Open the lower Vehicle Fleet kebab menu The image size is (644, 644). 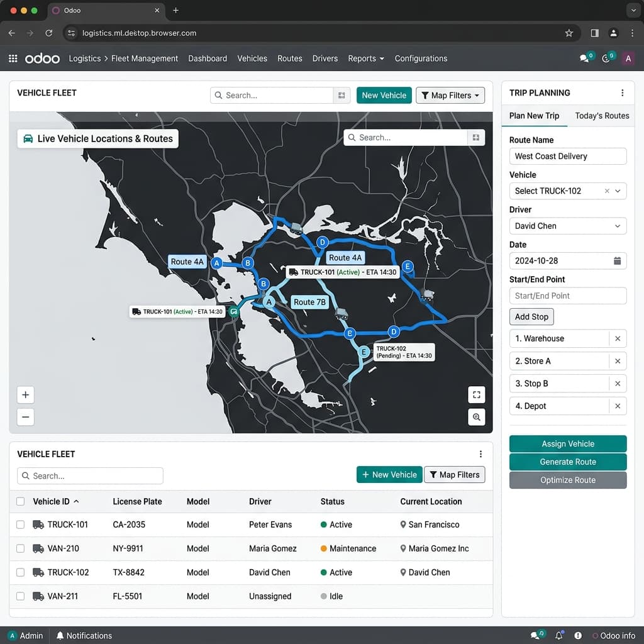pyautogui.click(x=480, y=454)
